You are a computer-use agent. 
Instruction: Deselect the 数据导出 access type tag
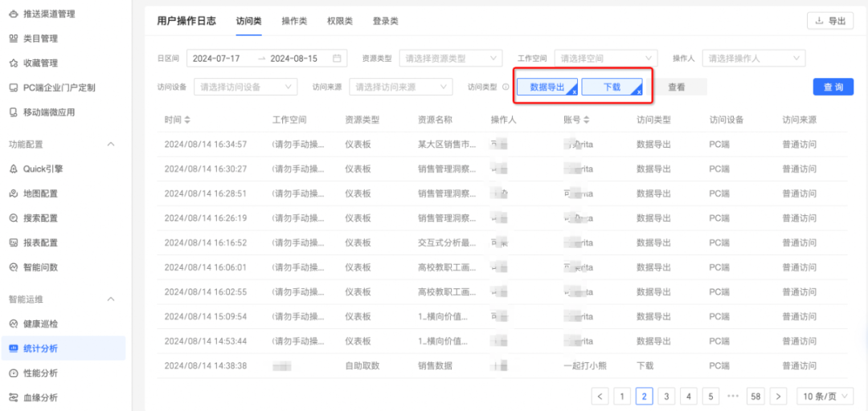pos(547,87)
